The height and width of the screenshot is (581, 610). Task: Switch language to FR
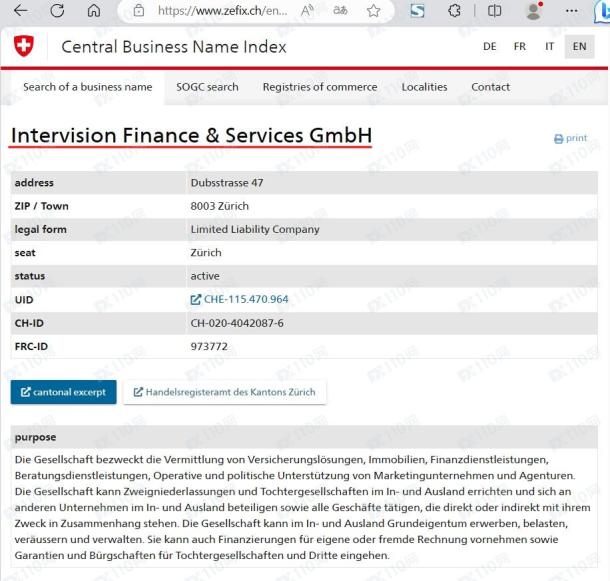[x=520, y=47]
